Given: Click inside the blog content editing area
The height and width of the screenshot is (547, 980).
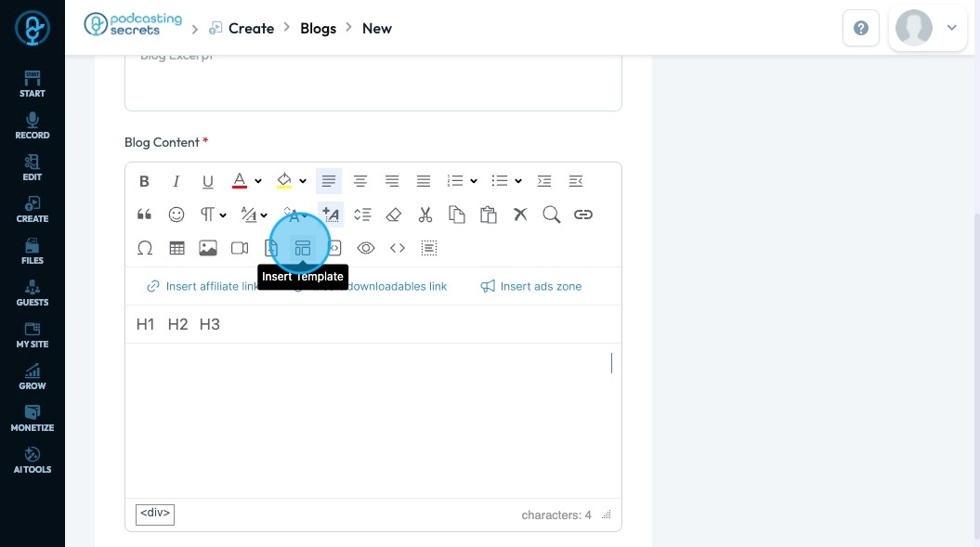Looking at the screenshot, I should (x=373, y=420).
